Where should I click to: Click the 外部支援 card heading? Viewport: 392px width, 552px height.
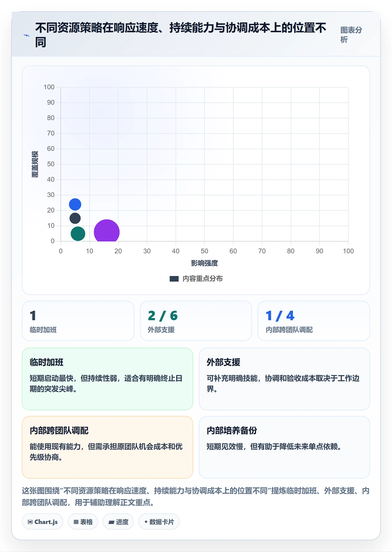point(223,362)
